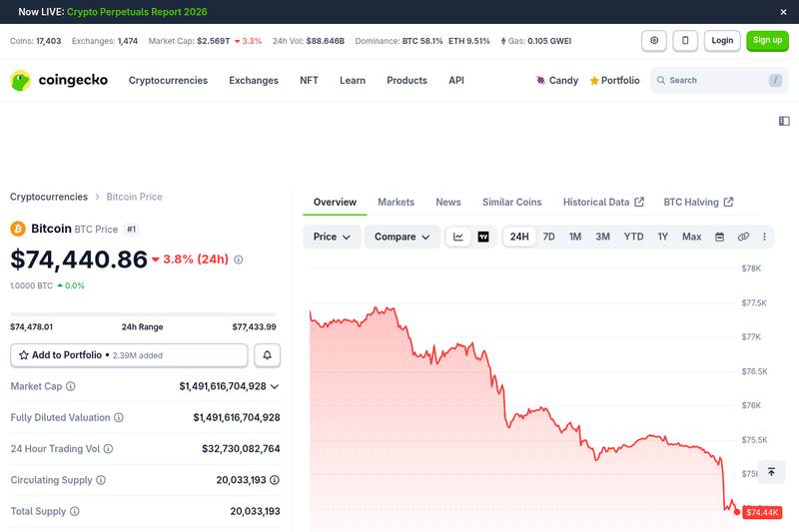Select the Max time range
Image resolution: width=799 pixels, height=532 pixels.
click(691, 237)
